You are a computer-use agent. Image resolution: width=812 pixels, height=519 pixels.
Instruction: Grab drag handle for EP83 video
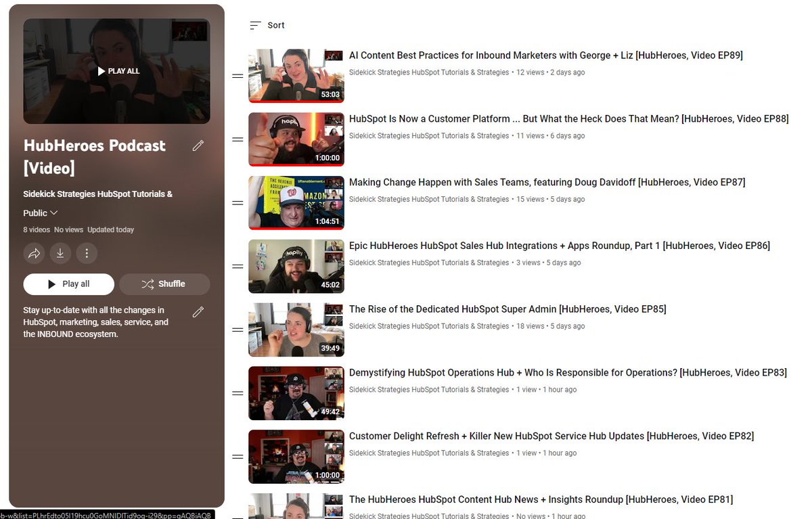[x=238, y=393]
